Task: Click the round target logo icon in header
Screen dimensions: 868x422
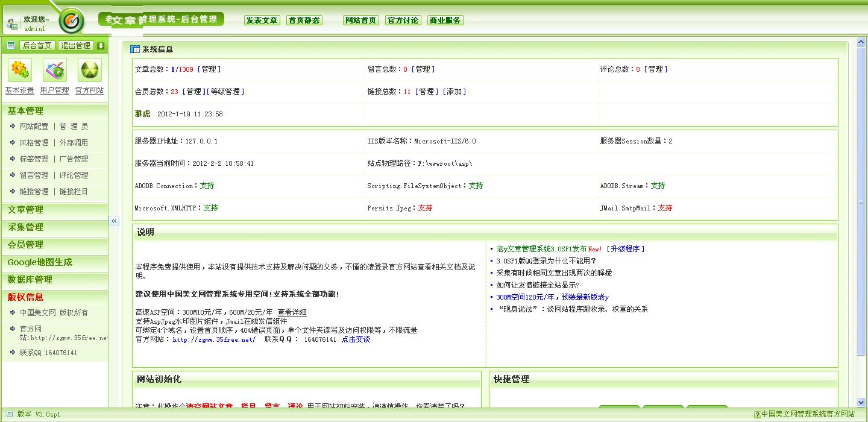Action: pyautogui.click(x=72, y=21)
